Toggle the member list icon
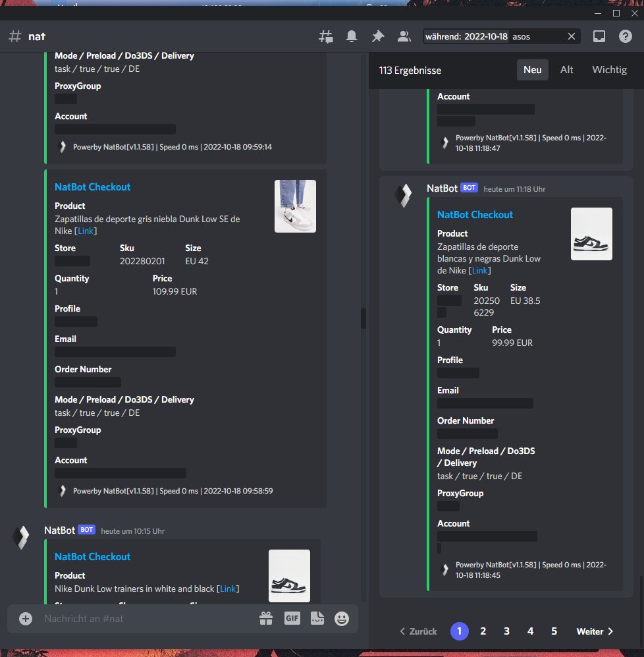 [404, 36]
